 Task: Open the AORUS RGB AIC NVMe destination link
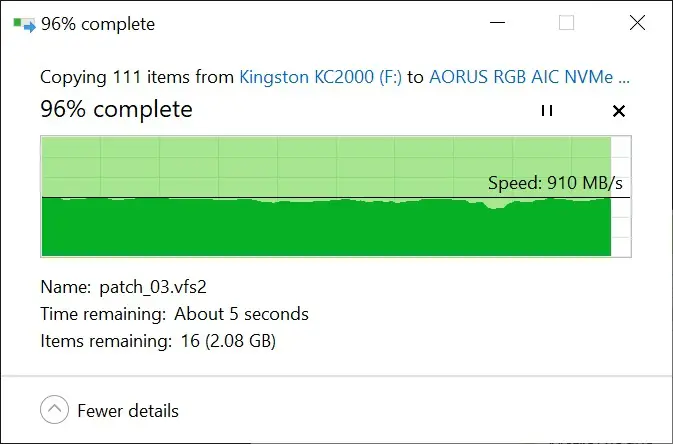(x=529, y=77)
